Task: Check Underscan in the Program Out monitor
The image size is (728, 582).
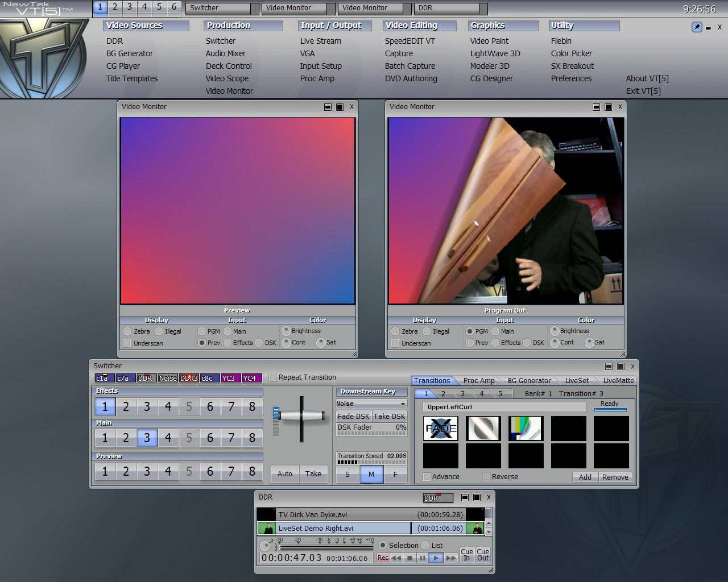Action: (x=395, y=343)
